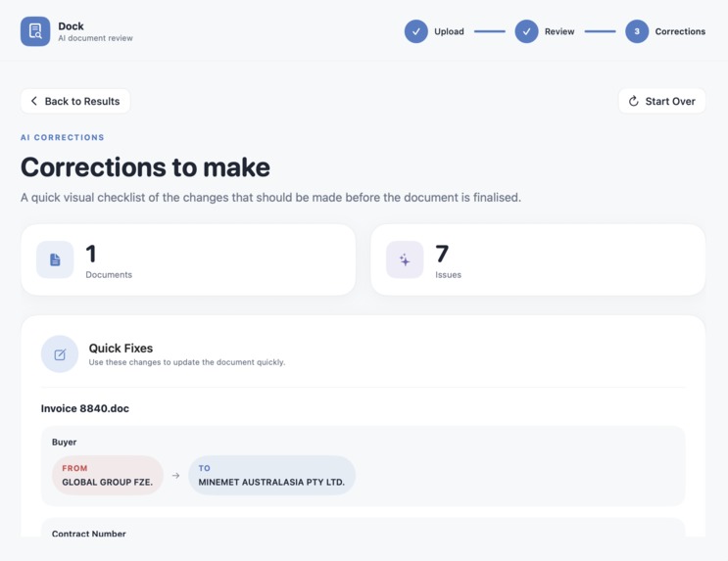
Task: Click the arrow between FROM and TO
Action: pyautogui.click(x=176, y=476)
